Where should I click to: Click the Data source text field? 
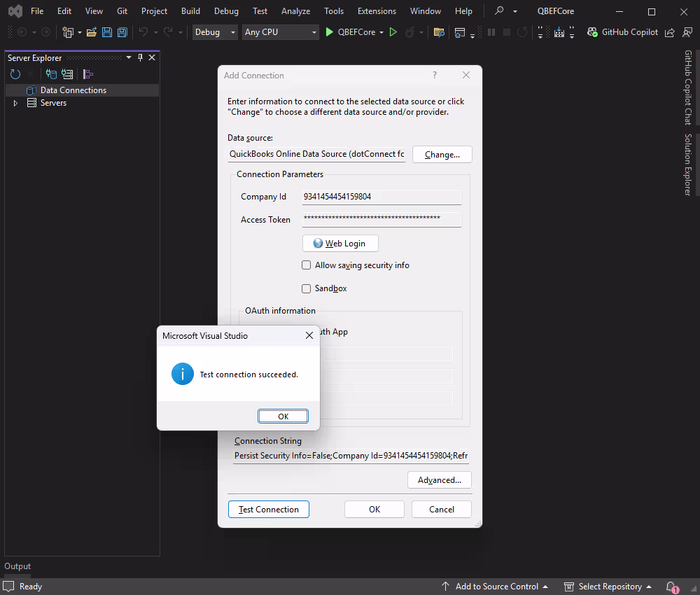click(316, 154)
